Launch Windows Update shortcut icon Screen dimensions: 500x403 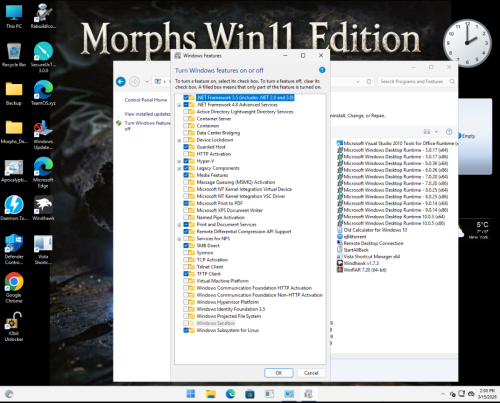pos(43,134)
